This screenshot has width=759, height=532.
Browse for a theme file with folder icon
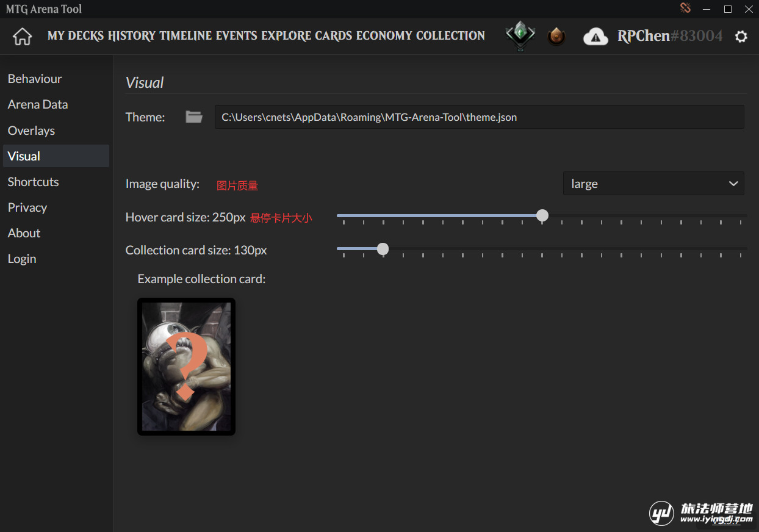(194, 117)
